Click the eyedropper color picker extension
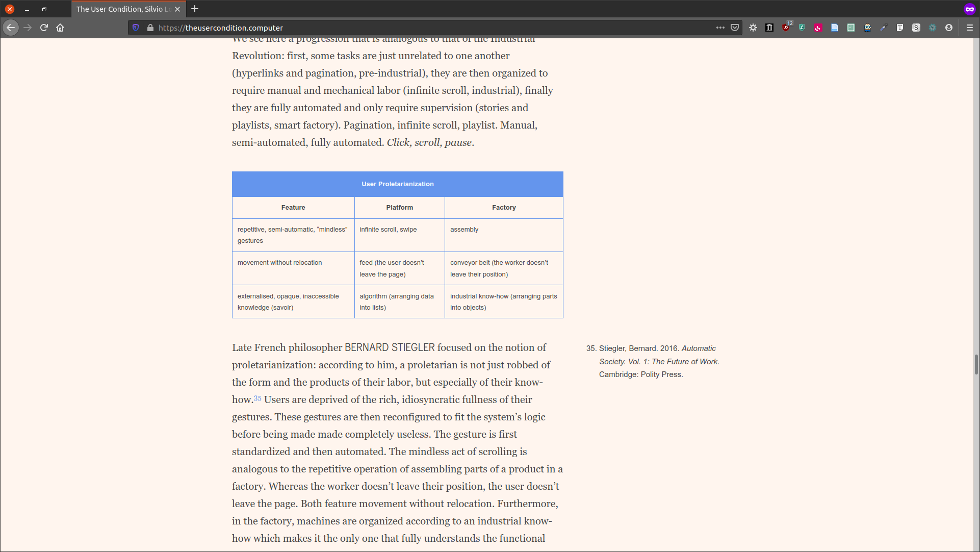 884,28
